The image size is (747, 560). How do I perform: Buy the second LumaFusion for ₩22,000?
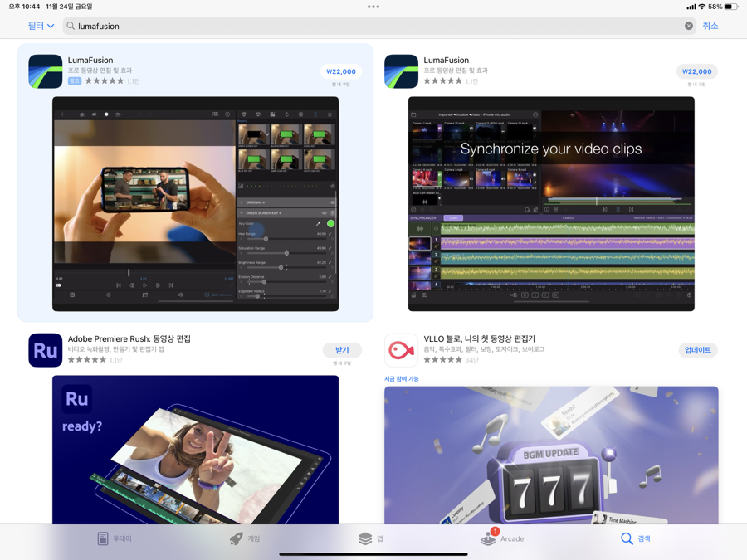[696, 71]
